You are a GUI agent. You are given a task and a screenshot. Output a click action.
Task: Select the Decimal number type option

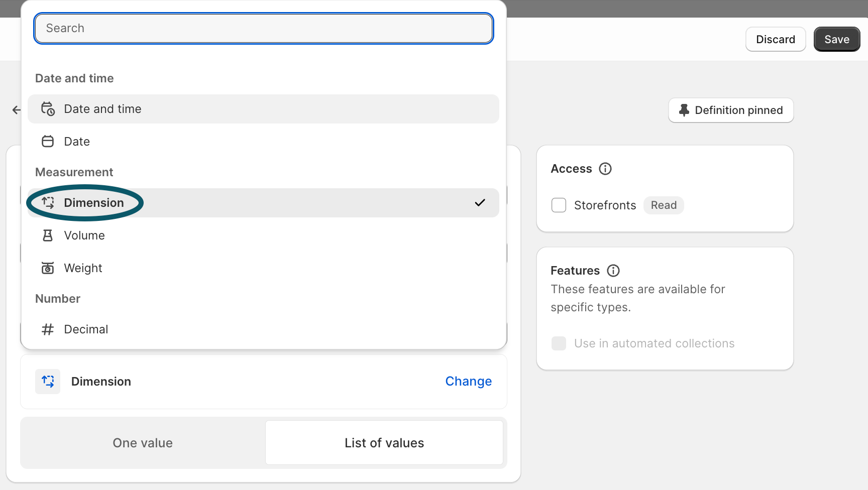point(86,329)
